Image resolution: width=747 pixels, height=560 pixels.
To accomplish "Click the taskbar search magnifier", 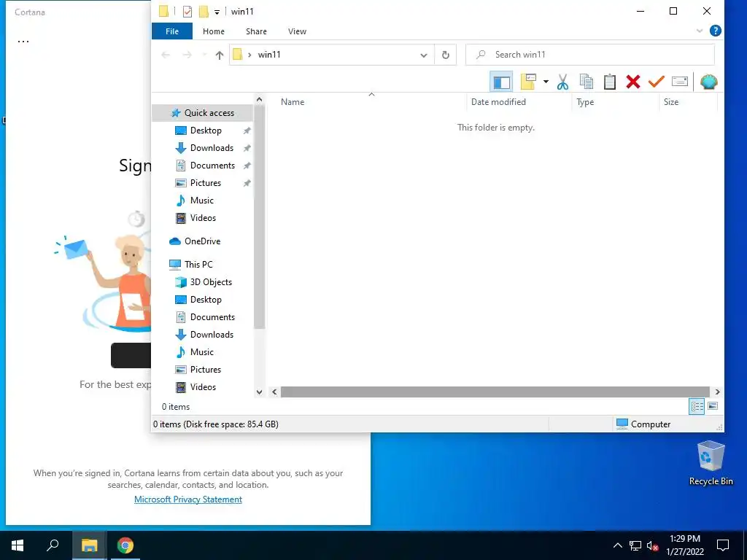I will [x=53, y=545].
